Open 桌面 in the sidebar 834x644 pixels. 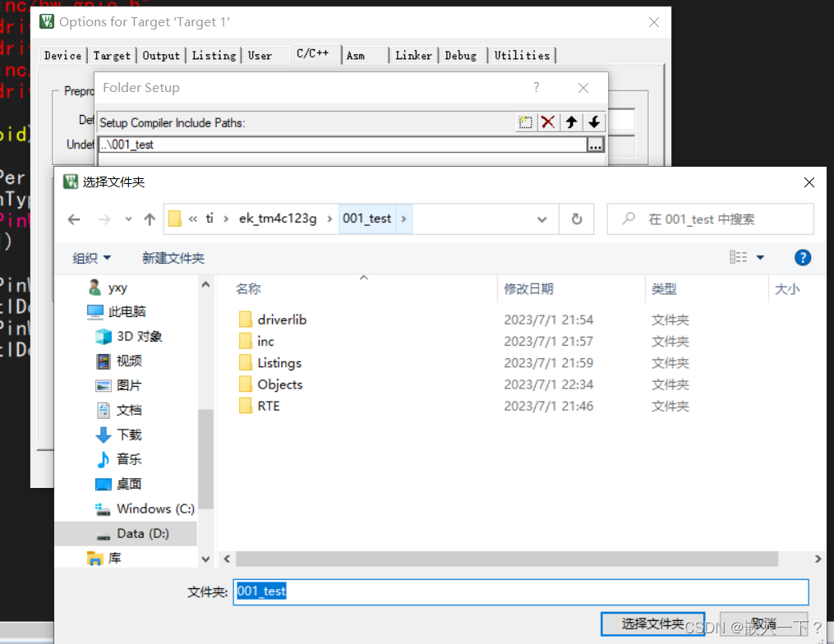point(118,484)
